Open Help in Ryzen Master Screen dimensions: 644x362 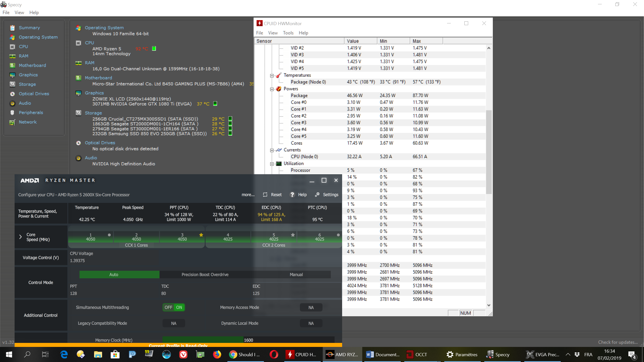point(298,195)
